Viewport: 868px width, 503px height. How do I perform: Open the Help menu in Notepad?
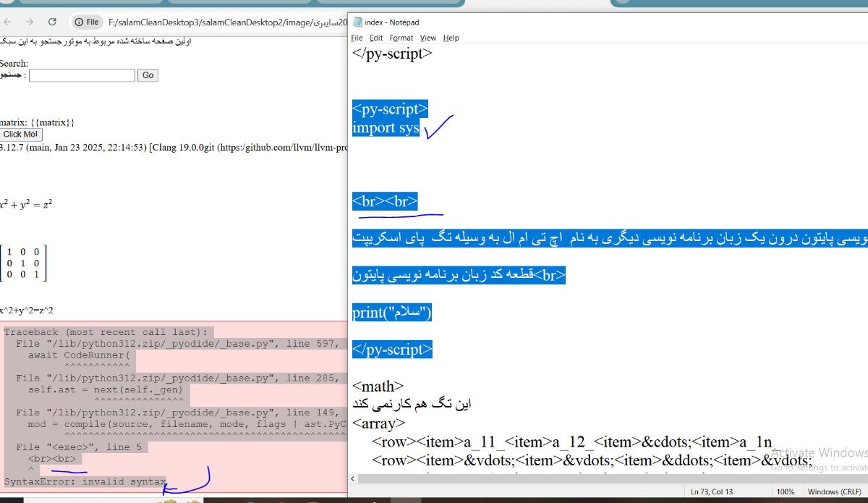pyautogui.click(x=451, y=38)
